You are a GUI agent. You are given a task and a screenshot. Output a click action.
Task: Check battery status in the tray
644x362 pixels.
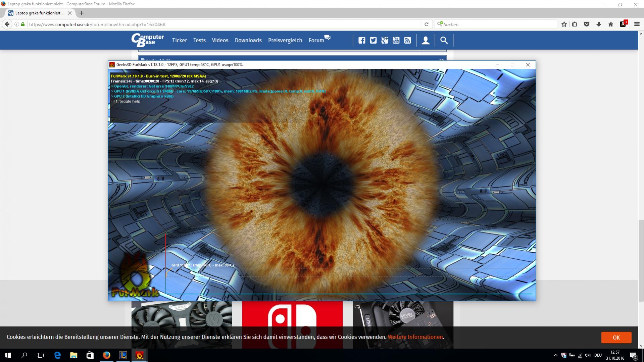(572, 355)
